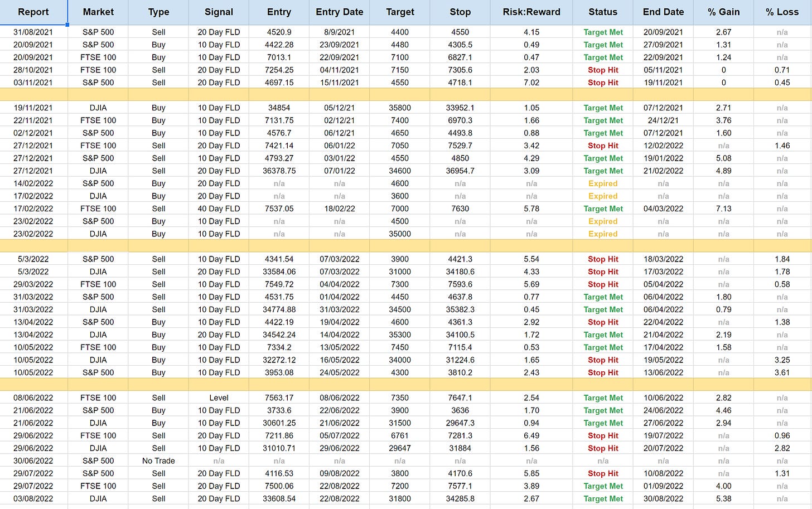Select the End Date column header
The image size is (812, 509).
663,12
